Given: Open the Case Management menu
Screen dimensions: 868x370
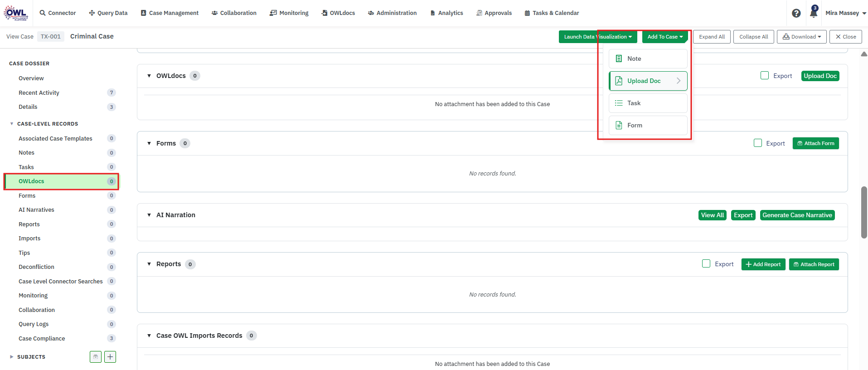Looking at the screenshot, I should click(x=170, y=13).
